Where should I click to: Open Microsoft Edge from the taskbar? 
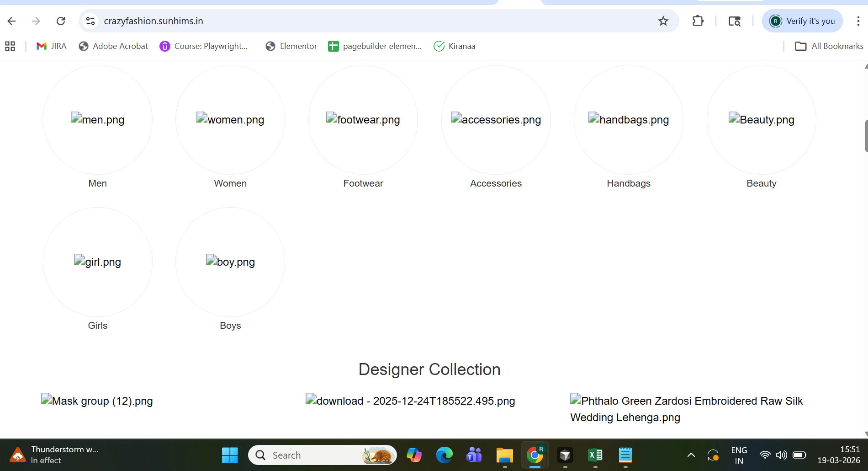tap(445, 455)
